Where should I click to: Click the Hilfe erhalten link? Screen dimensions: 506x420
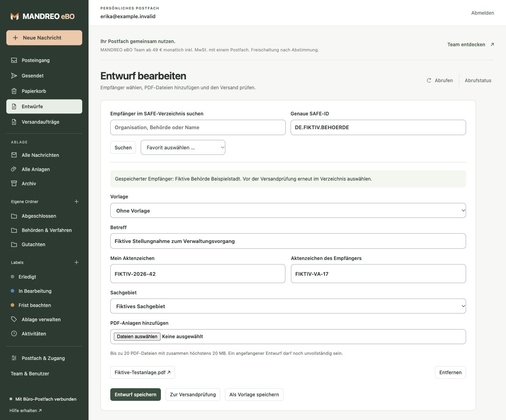(x=26, y=411)
